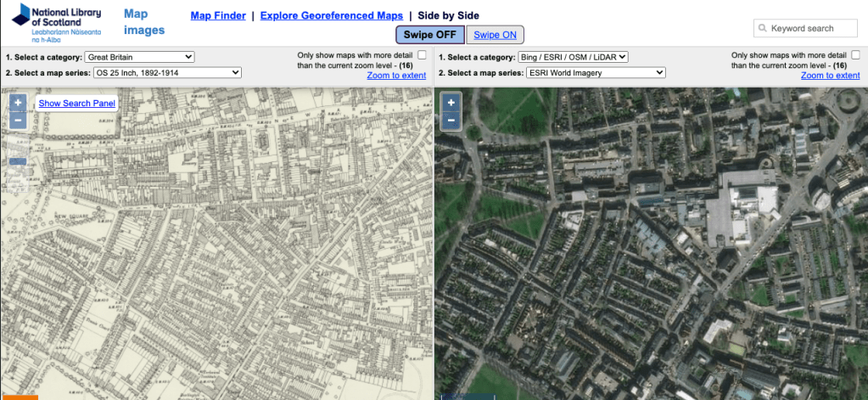Focus the Keyword search field

click(812, 28)
